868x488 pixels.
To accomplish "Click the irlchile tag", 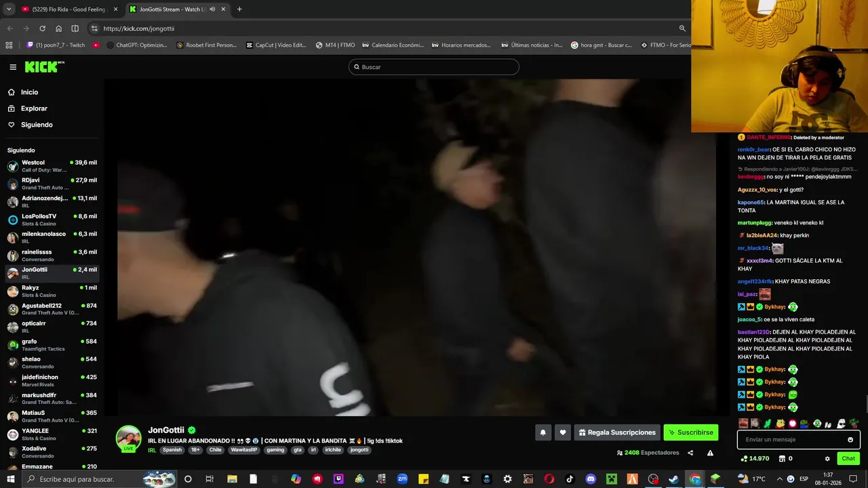I will (333, 450).
